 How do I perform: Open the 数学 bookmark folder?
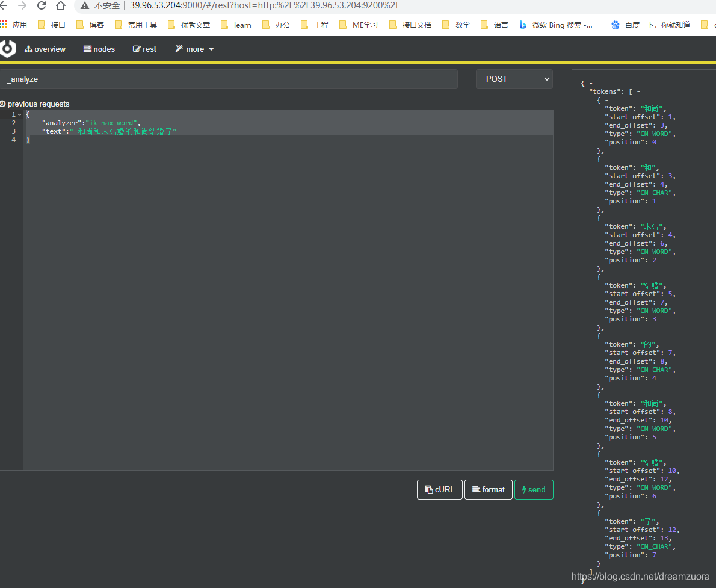tap(455, 25)
